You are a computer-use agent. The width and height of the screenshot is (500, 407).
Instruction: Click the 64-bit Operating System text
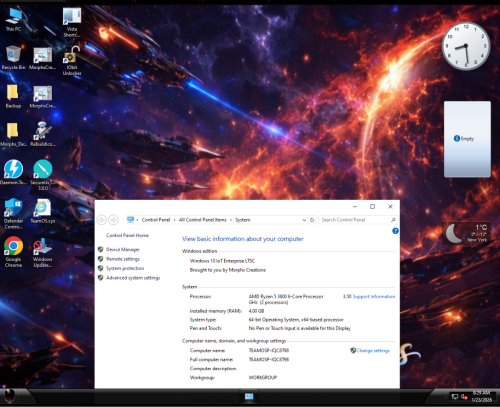(x=296, y=320)
